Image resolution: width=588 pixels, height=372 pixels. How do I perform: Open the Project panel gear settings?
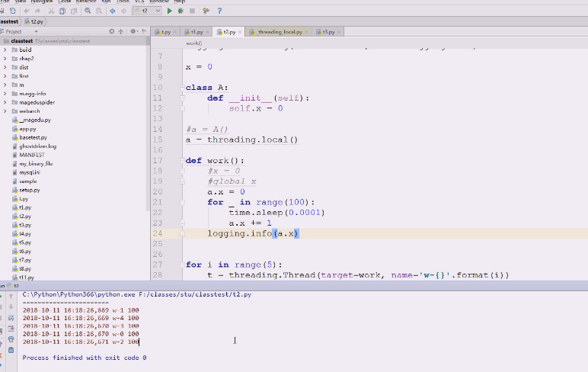click(133, 31)
